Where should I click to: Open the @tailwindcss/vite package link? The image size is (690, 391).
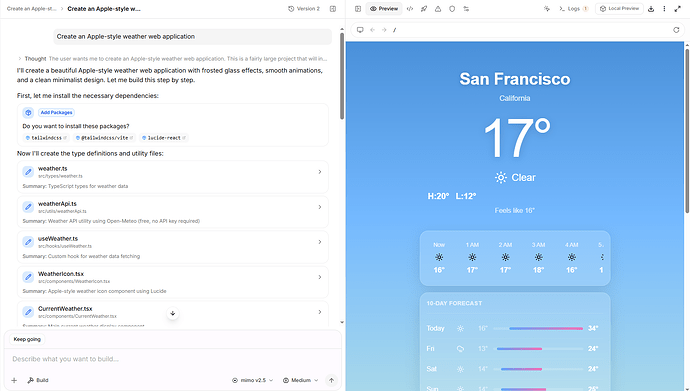104,138
